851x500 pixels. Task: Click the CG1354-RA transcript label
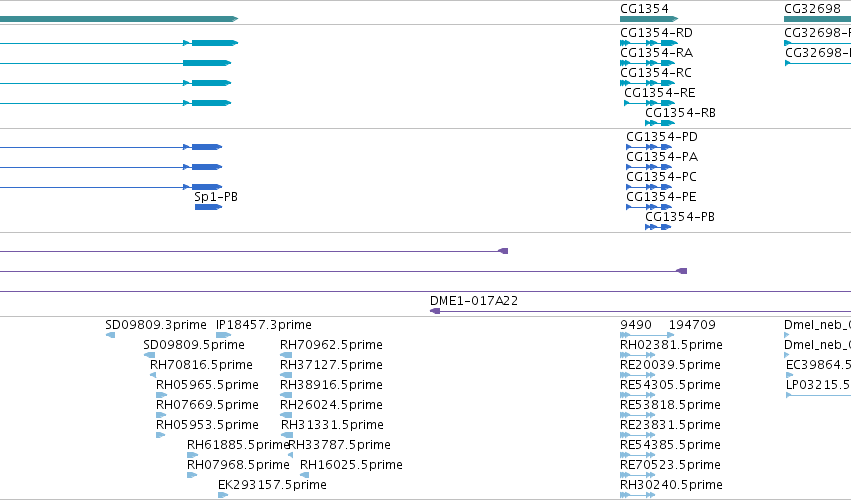point(656,53)
